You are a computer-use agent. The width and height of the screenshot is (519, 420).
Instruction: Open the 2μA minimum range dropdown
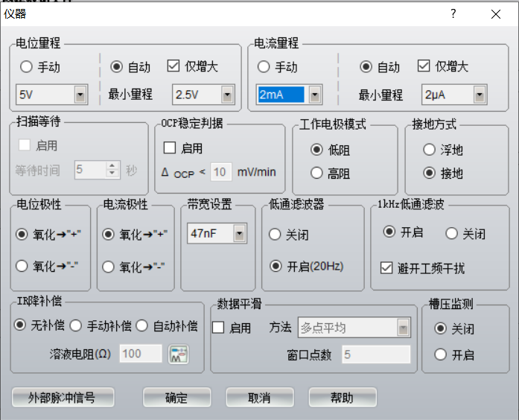(x=480, y=95)
